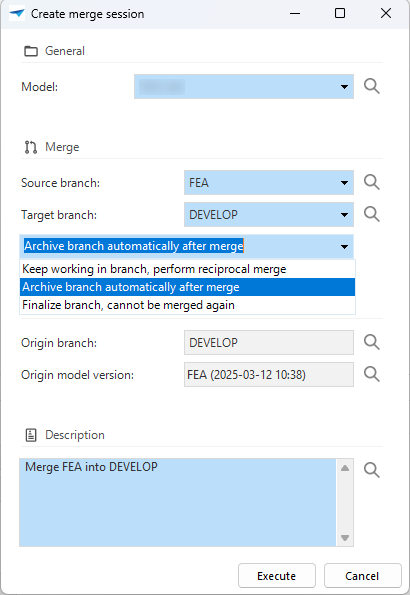Click the description scrollbar down arrow
The height and width of the screenshot is (595, 410).
click(x=345, y=538)
